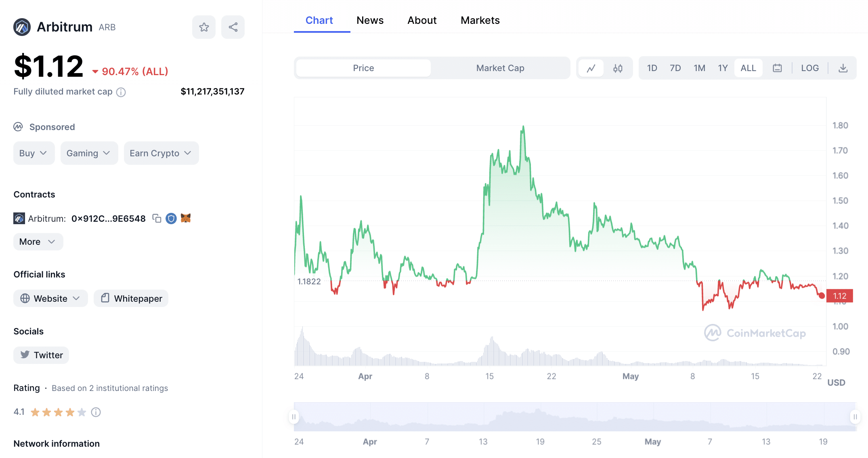Click the red 1.12 current price label
Screen dimensions: 868x458
[x=840, y=296]
